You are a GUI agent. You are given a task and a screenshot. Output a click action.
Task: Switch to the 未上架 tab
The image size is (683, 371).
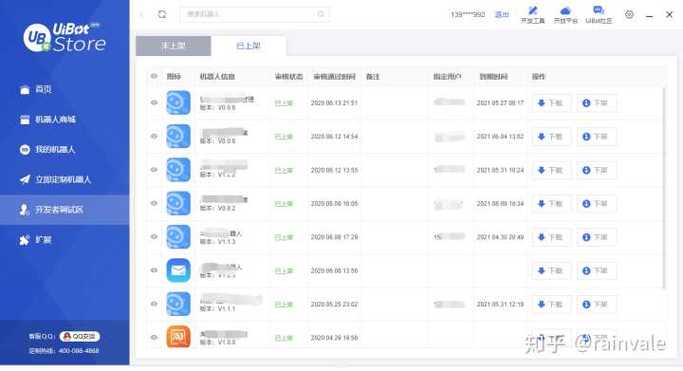(x=173, y=46)
